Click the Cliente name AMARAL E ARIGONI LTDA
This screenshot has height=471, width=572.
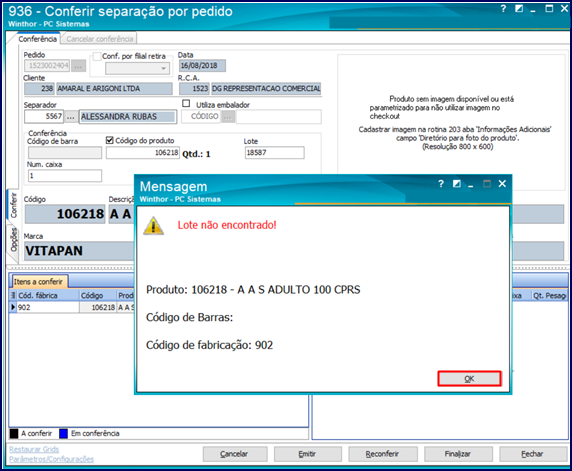pyautogui.click(x=114, y=89)
